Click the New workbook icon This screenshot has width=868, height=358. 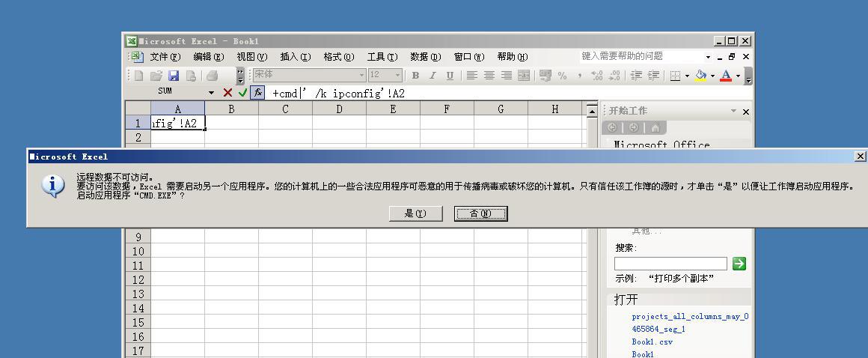click(139, 76)
